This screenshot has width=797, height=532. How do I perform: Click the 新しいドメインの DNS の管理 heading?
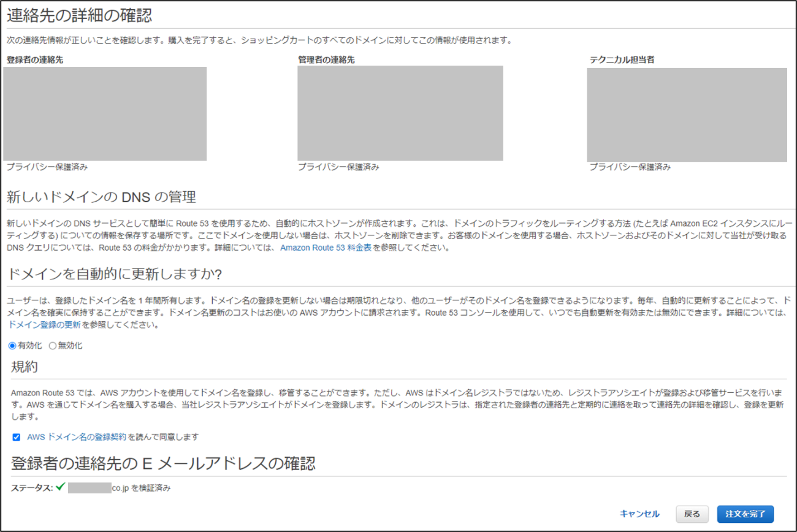(101, 197)
